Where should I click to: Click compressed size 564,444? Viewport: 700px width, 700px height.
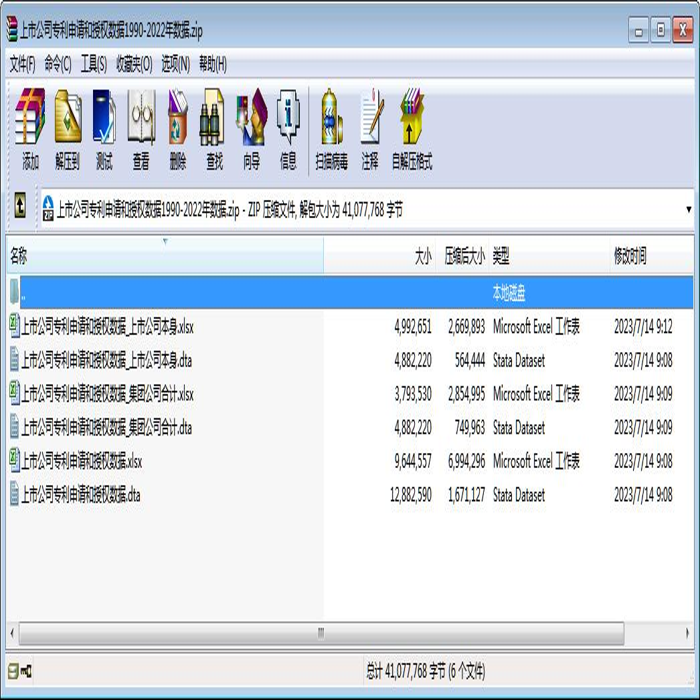coord(470,360)
